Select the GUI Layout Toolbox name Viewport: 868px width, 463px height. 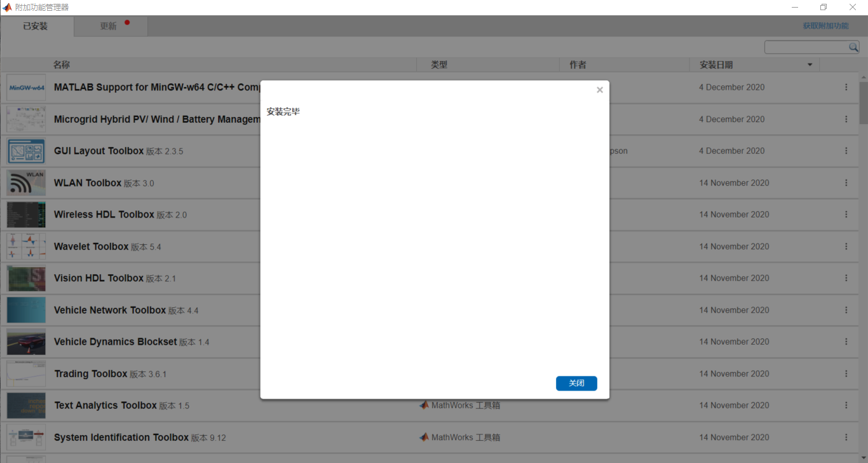pyautogui.click(x=98, y=151)
